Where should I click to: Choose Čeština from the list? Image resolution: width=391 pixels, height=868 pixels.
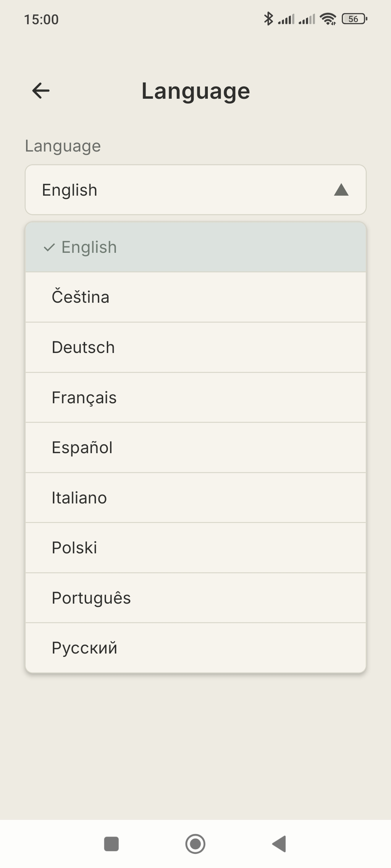point(195,297)
